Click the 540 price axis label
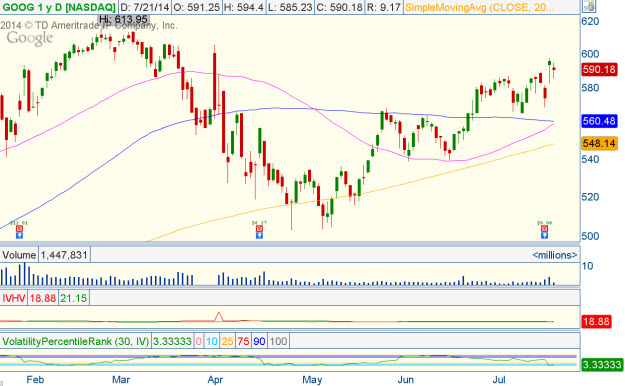The height and width of the screenshot is (386, 625). (x=590, y=160)
